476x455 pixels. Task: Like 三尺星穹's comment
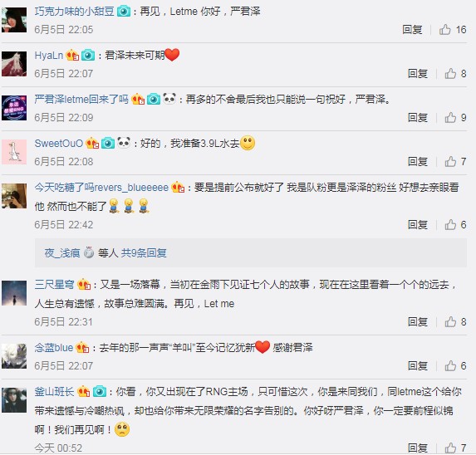(455, 321)
